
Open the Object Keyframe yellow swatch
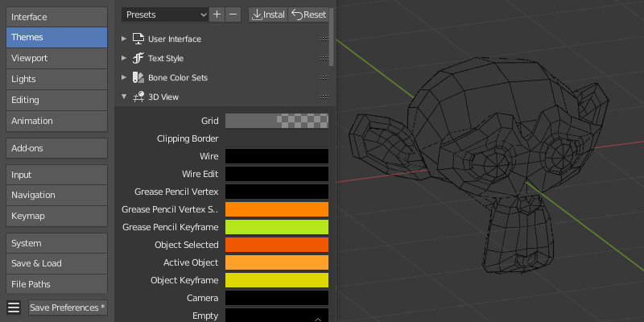pyautogui.click(x=277, y=280)
